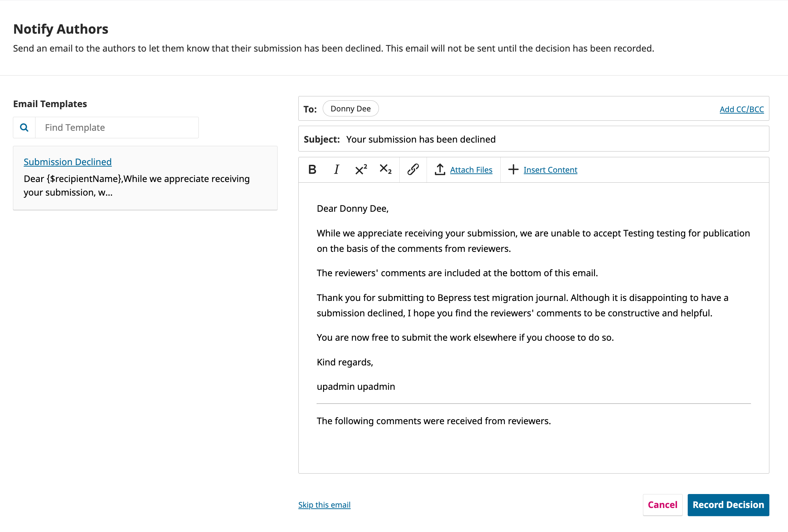
Task: Click the template search magnifier icon
Action: (24, 128)
